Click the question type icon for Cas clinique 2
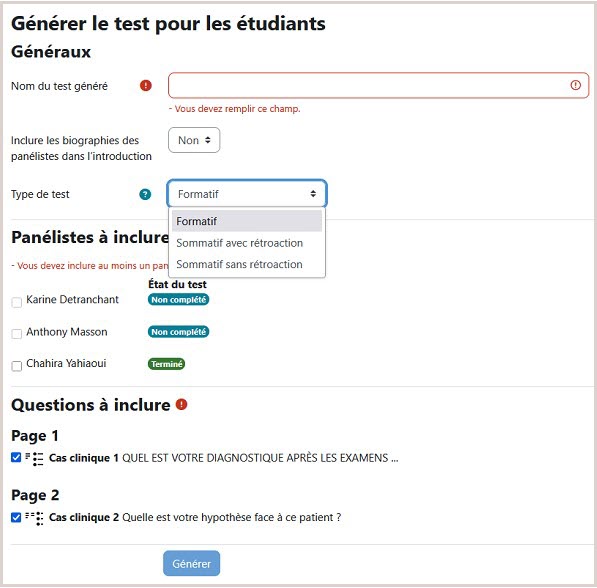Viewport: 597px width, 588px height. pyautogui.click(x=35, y=518)
